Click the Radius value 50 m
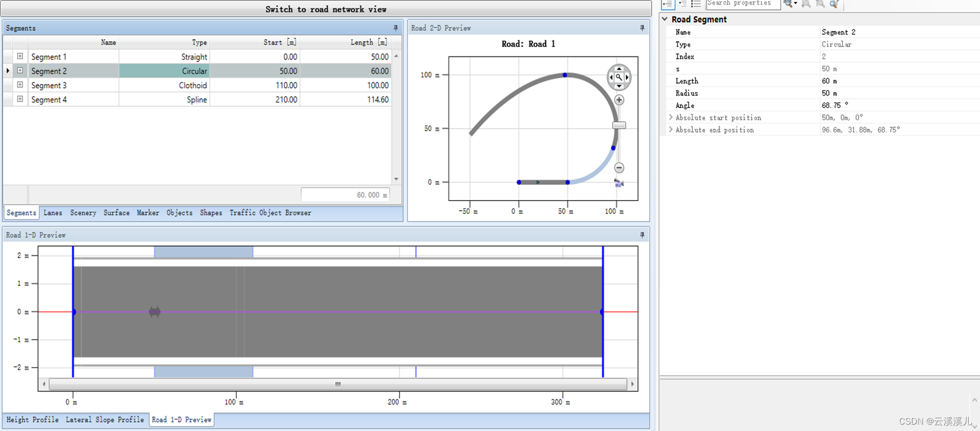980x431 pixels. pos(829,93)
